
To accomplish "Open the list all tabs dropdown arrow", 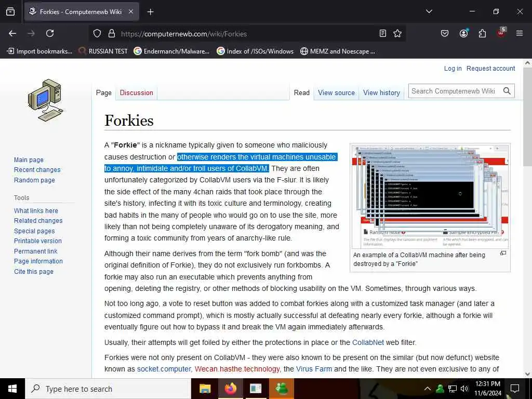I will 429,11.
